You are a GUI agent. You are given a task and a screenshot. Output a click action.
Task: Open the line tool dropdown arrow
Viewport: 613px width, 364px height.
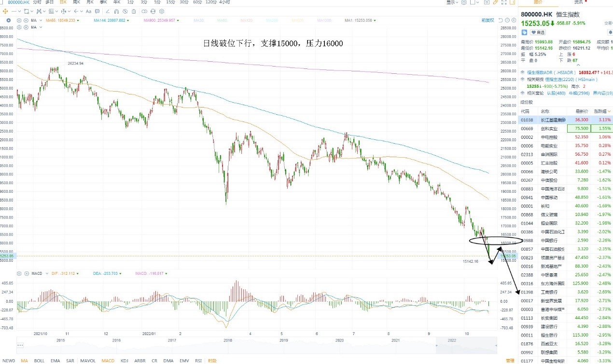(20, 11)
